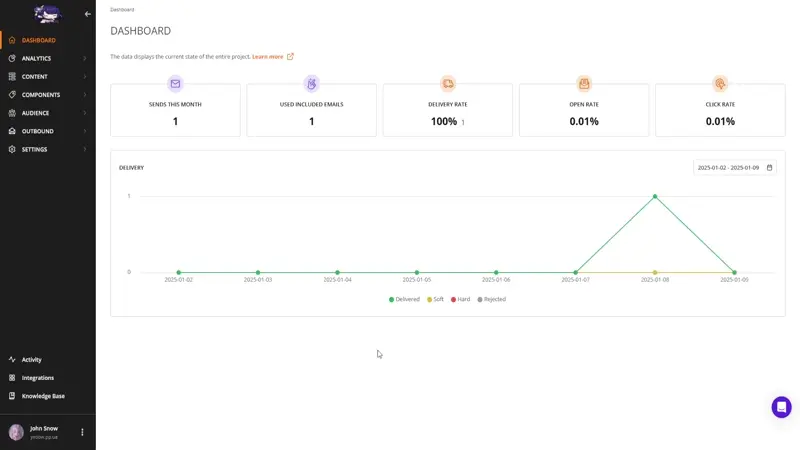The image size is (800, 450).
Task: Click the Activity icon in the sidebar
Action: pos(12,359)
